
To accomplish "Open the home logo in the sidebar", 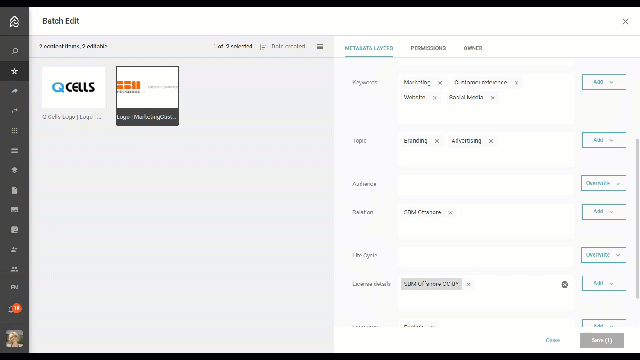I will pyautogui.click(x=14, y=21).
